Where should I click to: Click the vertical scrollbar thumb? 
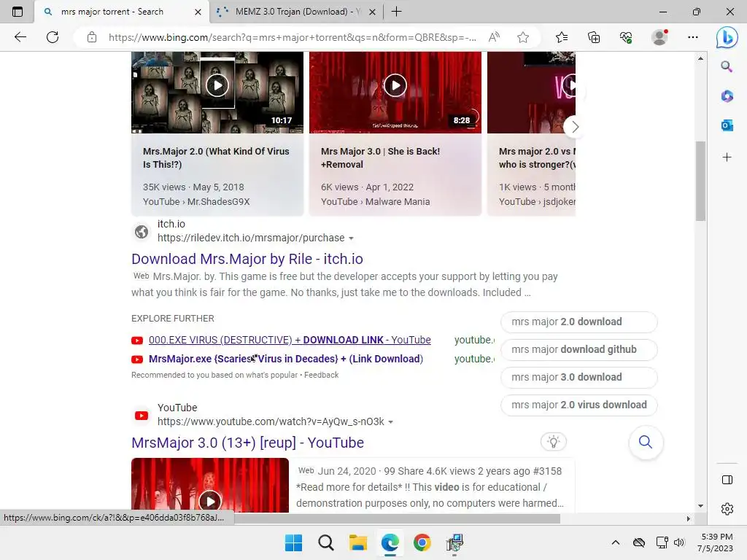[700, 181]
